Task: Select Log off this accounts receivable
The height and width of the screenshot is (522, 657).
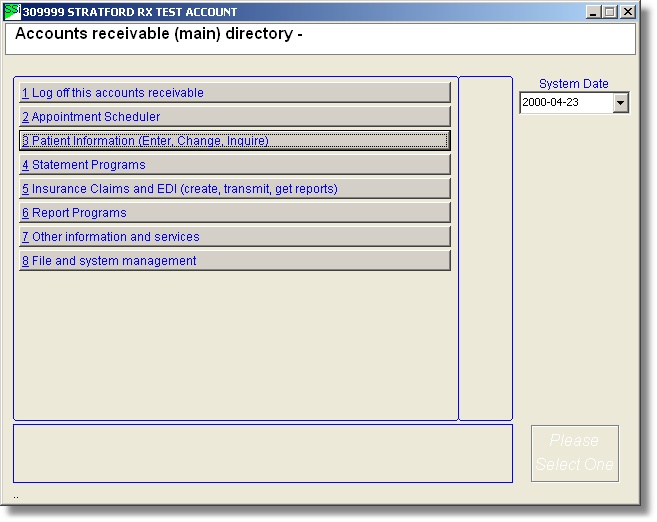Action: click(x=235, y=93)
